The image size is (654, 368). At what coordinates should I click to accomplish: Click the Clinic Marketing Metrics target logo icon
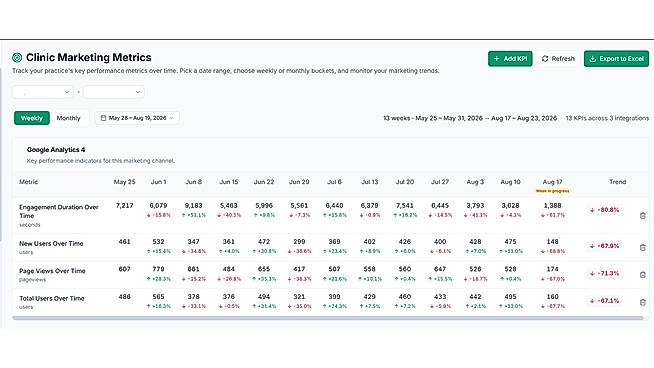(17, 58)
